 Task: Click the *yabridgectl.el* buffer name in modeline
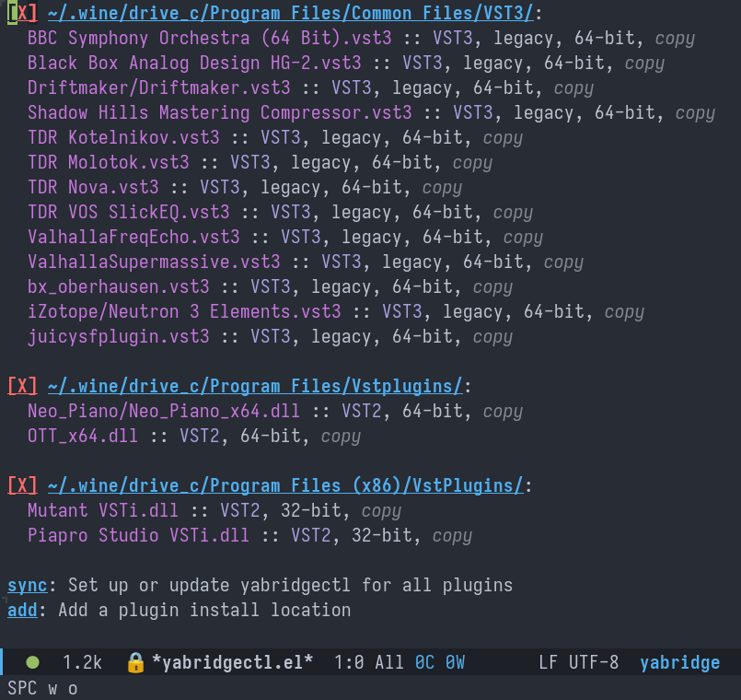[x=232, y=662]
